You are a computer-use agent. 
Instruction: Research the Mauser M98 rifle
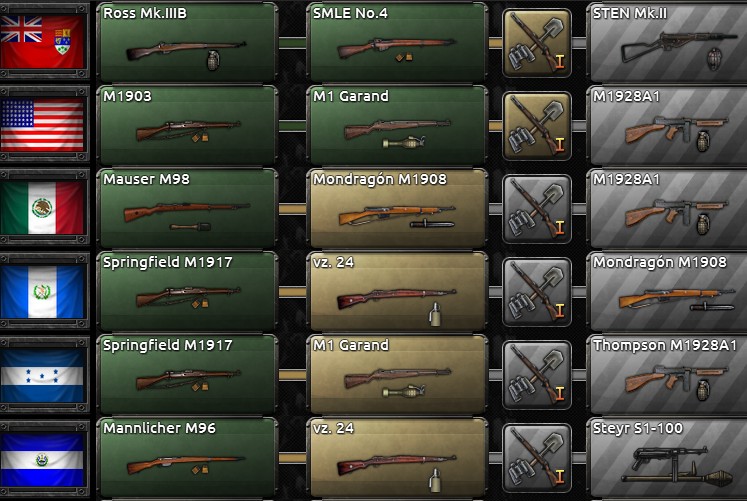click(x=187, y=208)
